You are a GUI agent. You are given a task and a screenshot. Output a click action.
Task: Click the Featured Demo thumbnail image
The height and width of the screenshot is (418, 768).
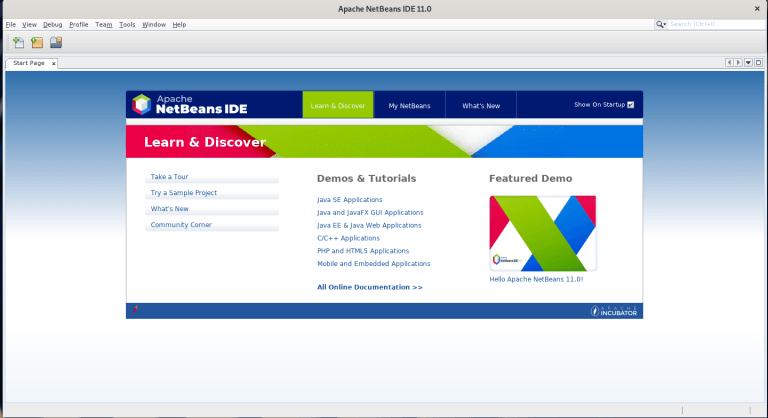(543, 233)
